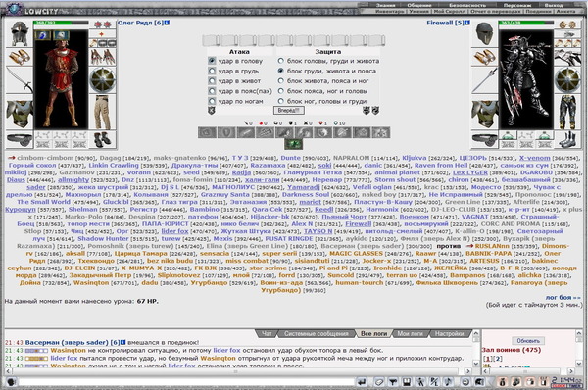Click the chat message input field
This screenshot has height=390, width=588.
(186, 382)
